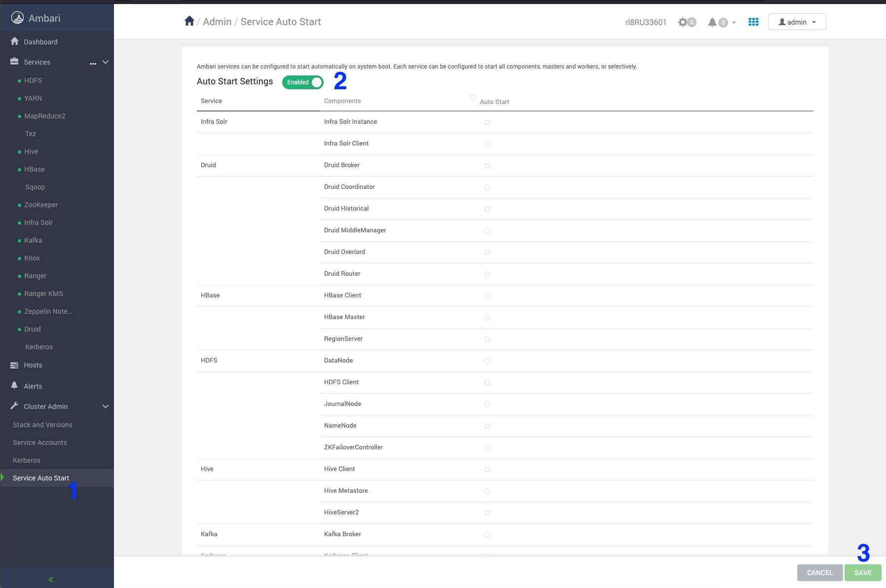Open the admin user dropdown
886x588 pixels.
click(x=797, y=22)
